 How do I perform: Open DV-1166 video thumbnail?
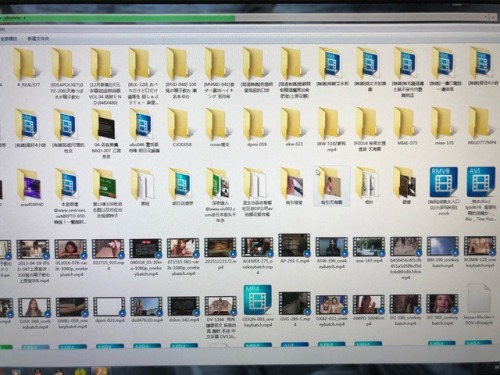point(221,306)
